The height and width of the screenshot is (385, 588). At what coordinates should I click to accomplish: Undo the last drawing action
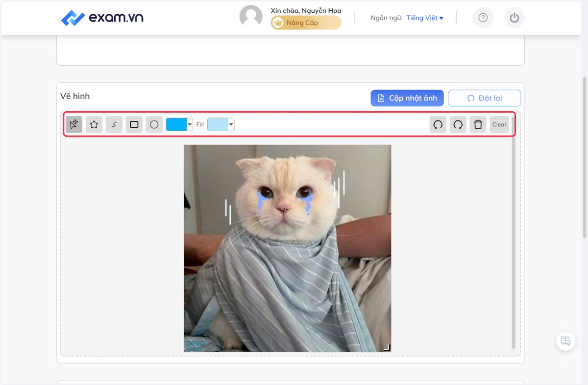pyautogui.click(x=438, y=124)
